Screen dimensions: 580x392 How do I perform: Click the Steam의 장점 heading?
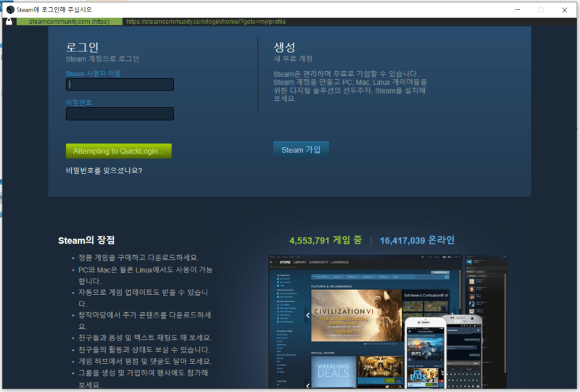tap(86, 241)
